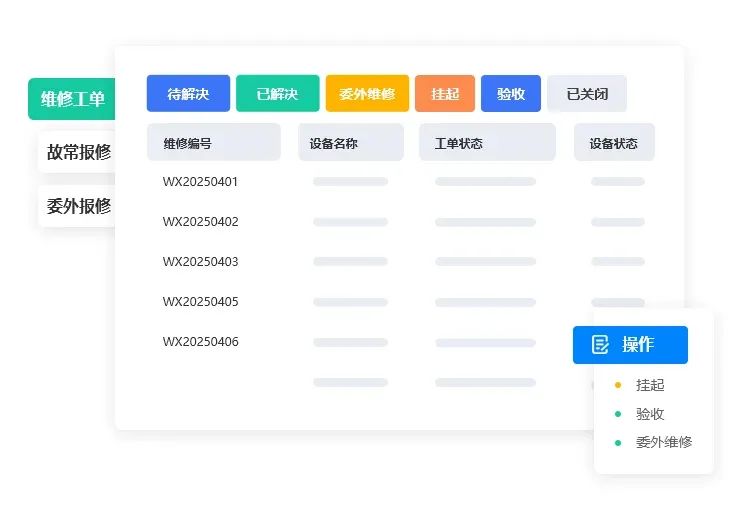Open work order WX20250406
This screenshot has height=510, width=750.
[x=200, y=342]
